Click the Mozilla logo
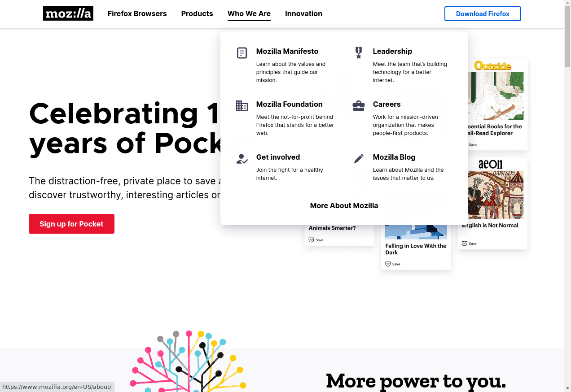The height and width of the screenshot is (392, 571). pos(68,13)
